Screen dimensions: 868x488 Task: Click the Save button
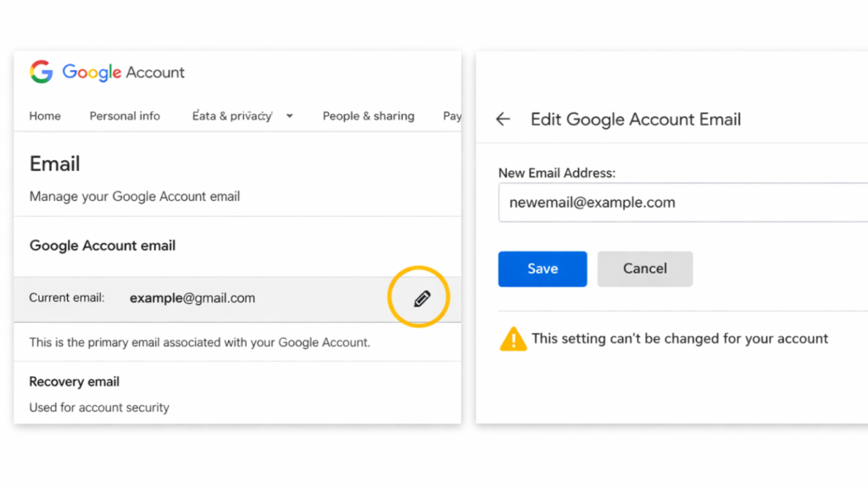542,269
